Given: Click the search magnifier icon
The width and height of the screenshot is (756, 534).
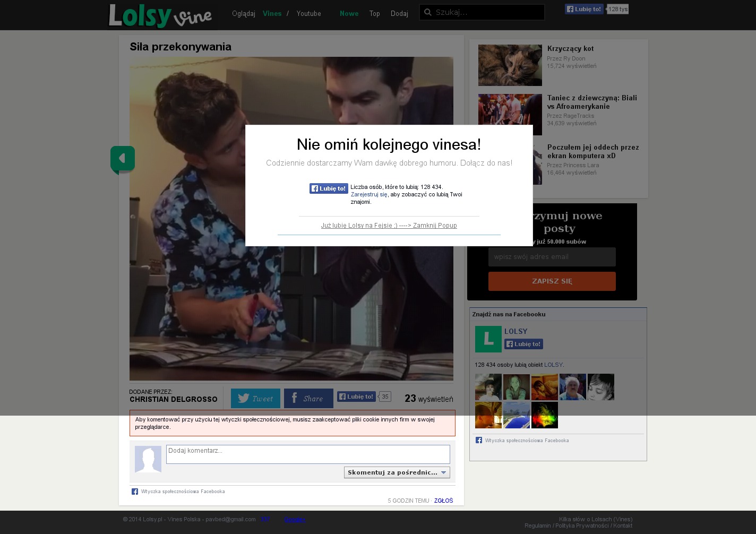Looking at the screenshot, I should coord(427,12).
